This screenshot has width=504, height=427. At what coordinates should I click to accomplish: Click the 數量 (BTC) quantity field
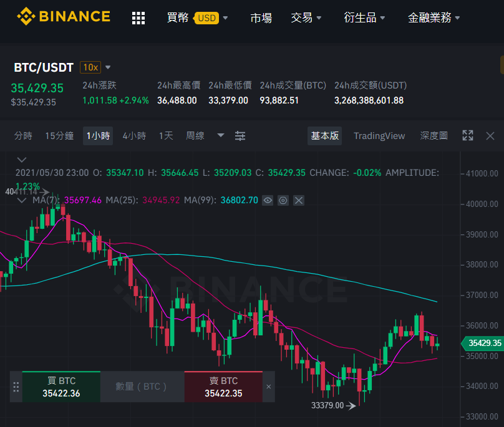pos(142,387)
